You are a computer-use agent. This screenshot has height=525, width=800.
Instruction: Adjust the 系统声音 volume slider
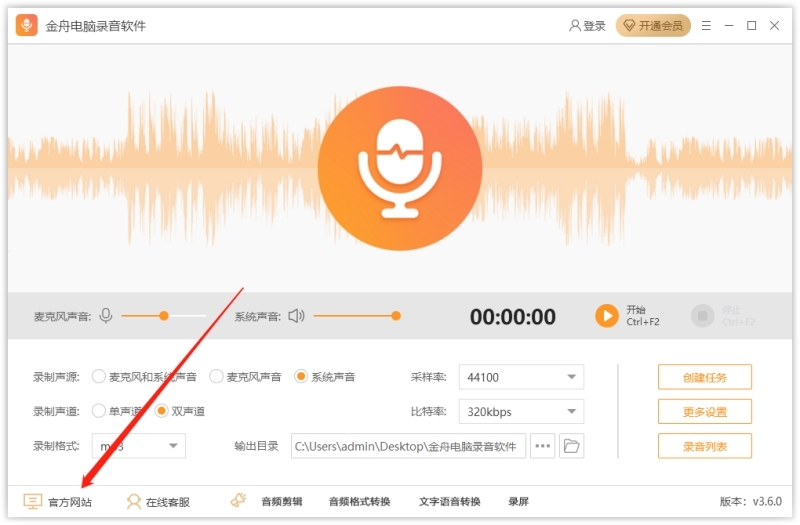click(357, 316)
